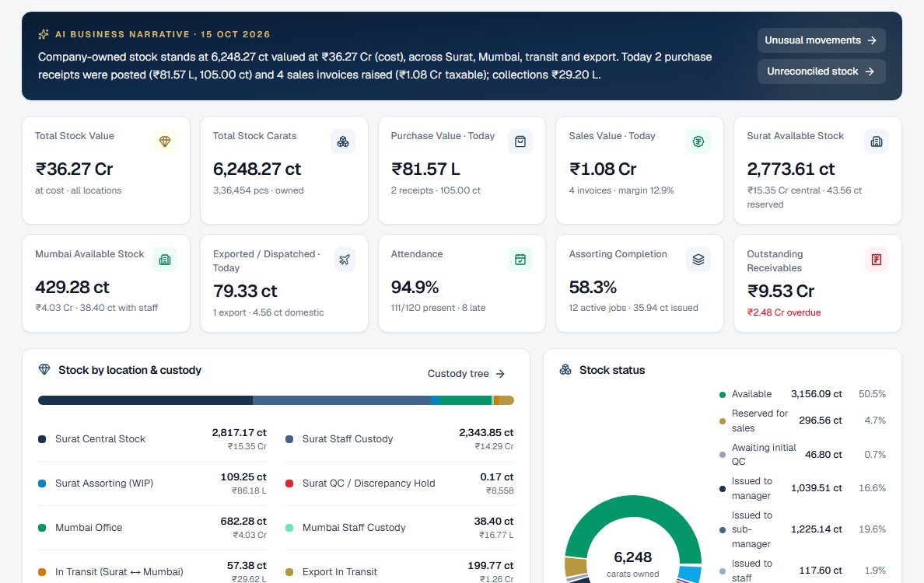924x583 pixels.
Task: Click the 6,248.27 ct total carats value
Action: point(257,169)
